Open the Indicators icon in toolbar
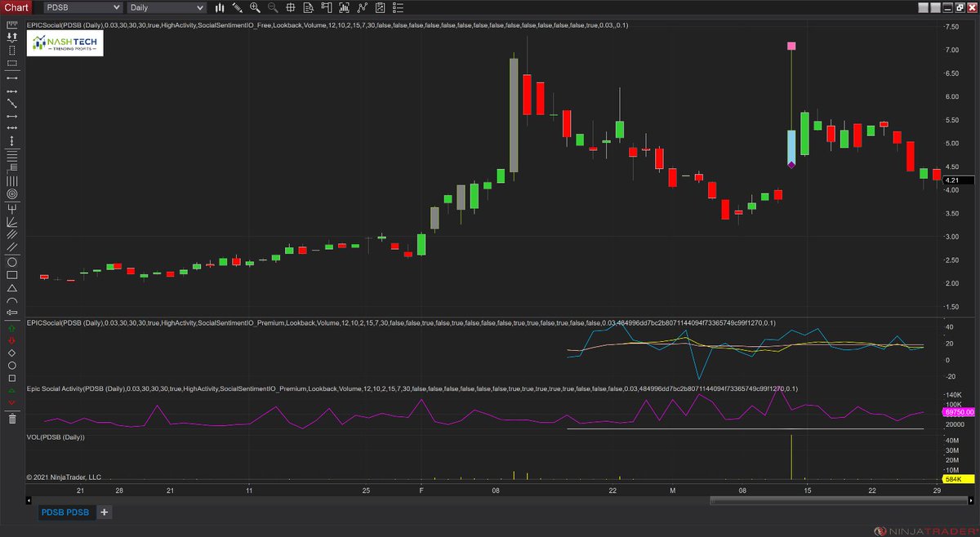Screen dimensions: 980x537 tap(363, 7)
